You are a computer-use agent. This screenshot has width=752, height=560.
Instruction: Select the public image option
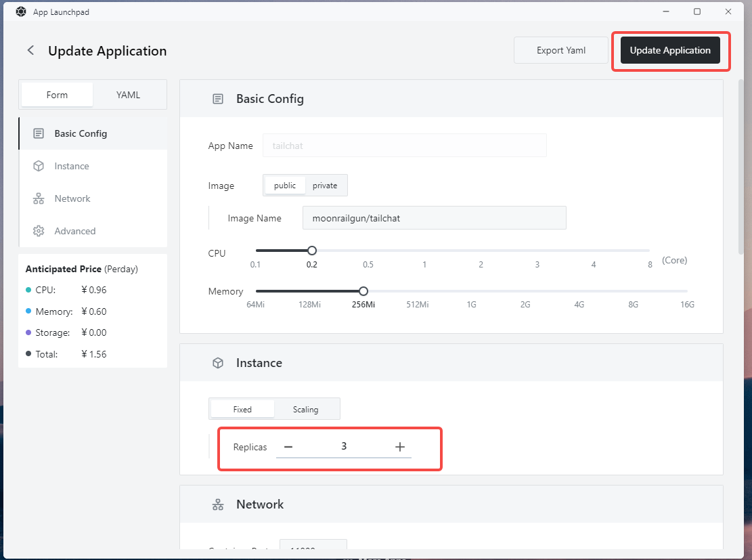pos(285,186)
